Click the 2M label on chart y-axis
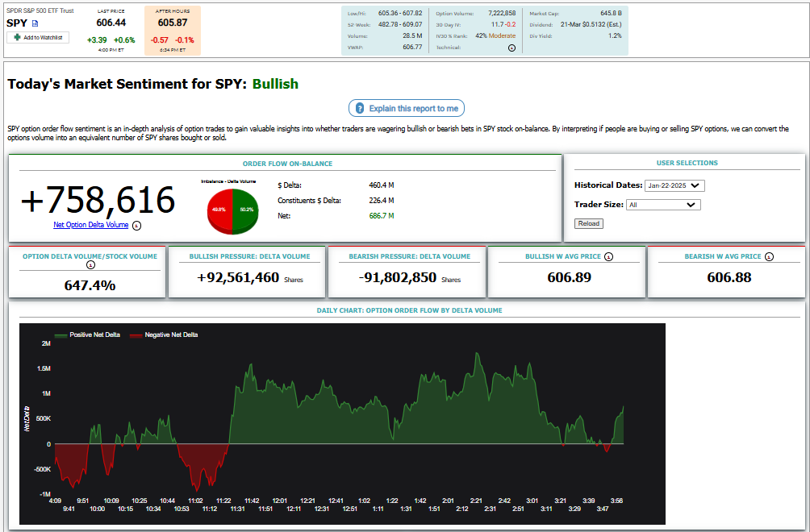Screen dimensions: 810x532 tap(46, 343)
